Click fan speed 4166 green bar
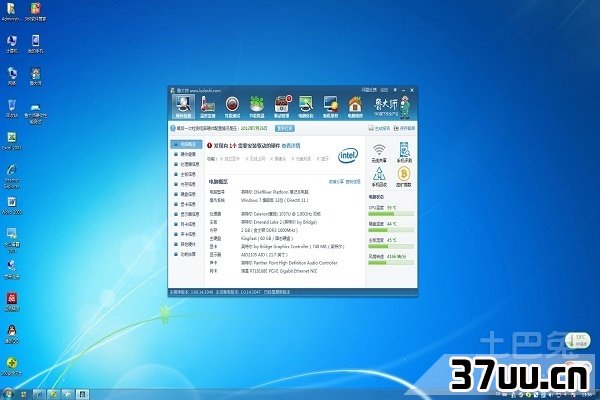600x400 pixels. [x=391, y=263]
